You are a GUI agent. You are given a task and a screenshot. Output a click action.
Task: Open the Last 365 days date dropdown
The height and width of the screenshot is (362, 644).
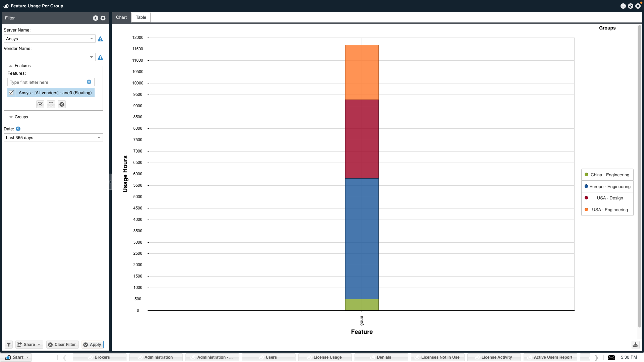(x=99, y=137)
